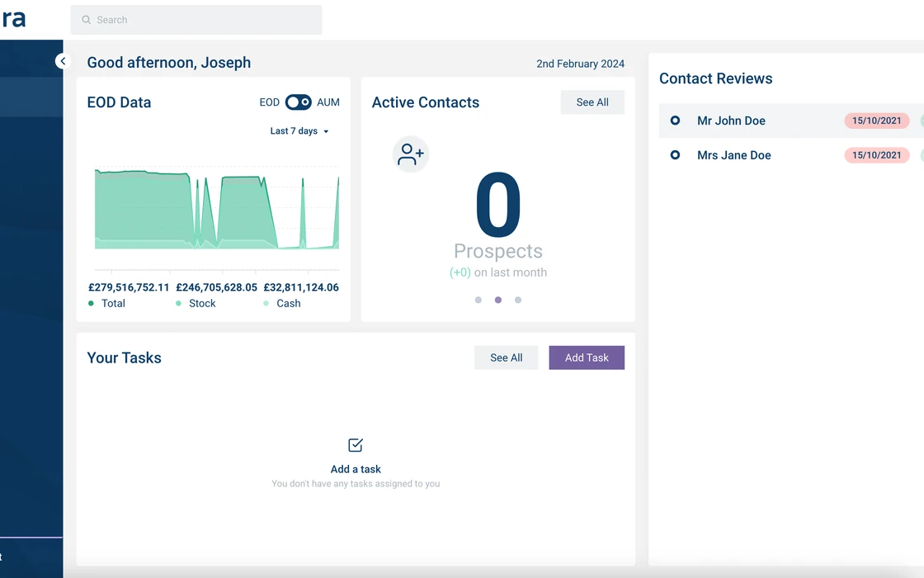Click the EOD Data heading

119,102
